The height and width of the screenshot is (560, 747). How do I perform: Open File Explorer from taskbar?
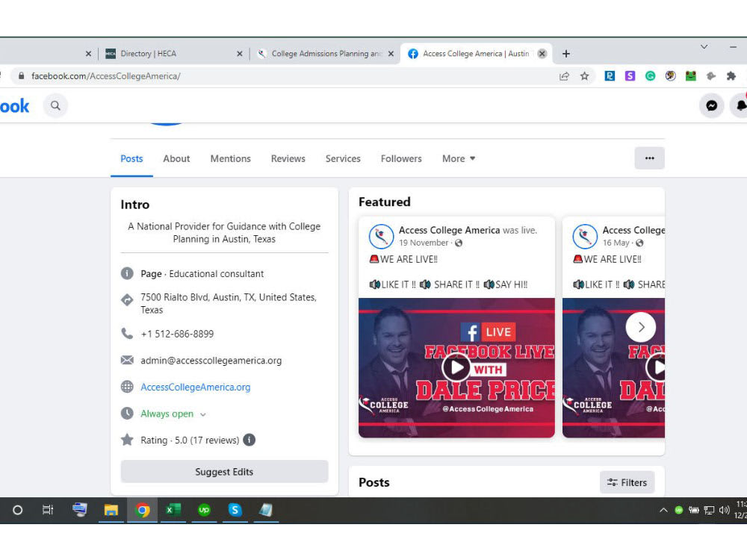click(x=111, y=511)
